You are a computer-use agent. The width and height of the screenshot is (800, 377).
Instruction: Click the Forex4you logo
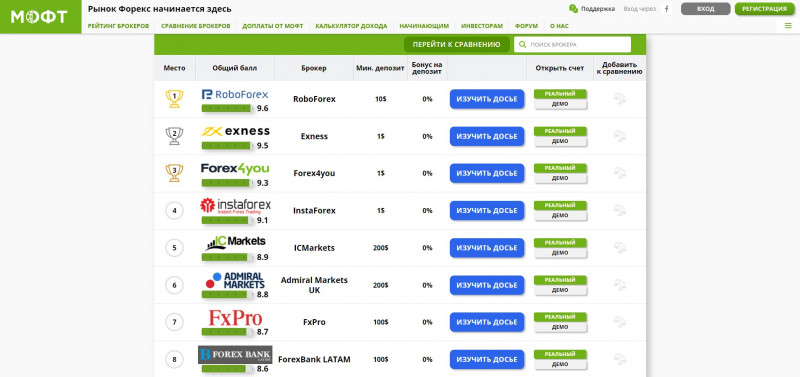click(235, 168)
